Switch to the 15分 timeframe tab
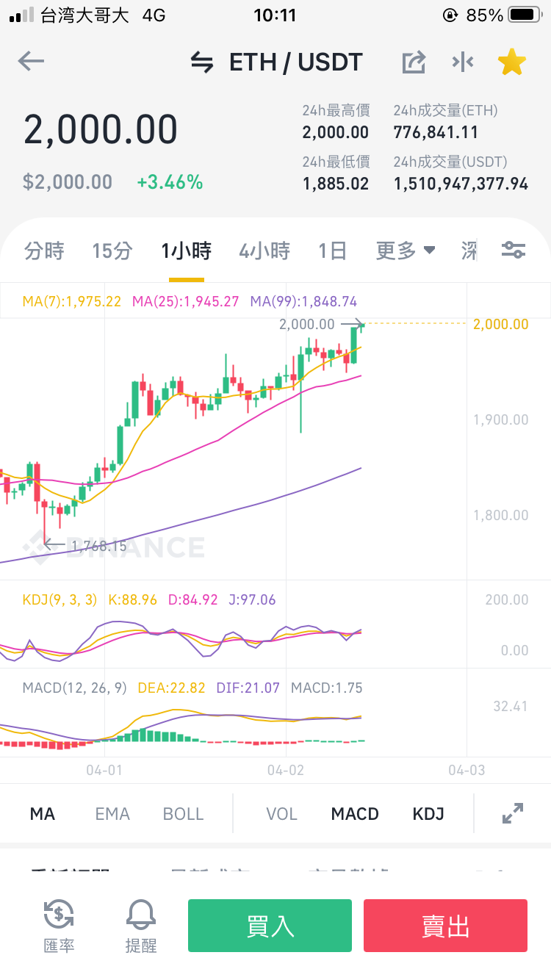 pos(112,251)
